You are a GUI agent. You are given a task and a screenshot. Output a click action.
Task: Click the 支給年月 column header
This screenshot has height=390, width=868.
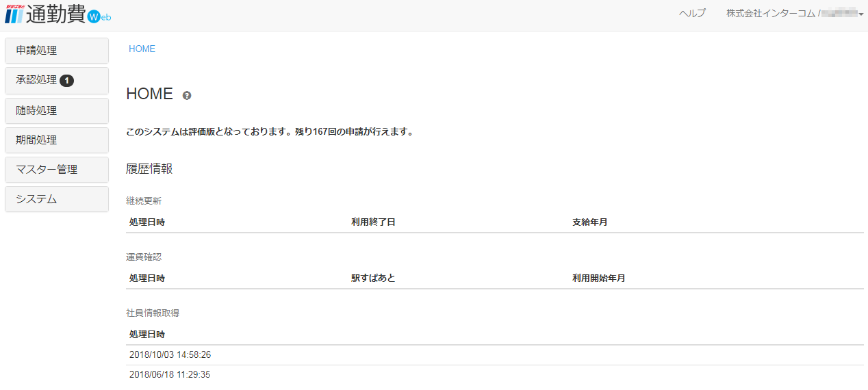(589, 222)
